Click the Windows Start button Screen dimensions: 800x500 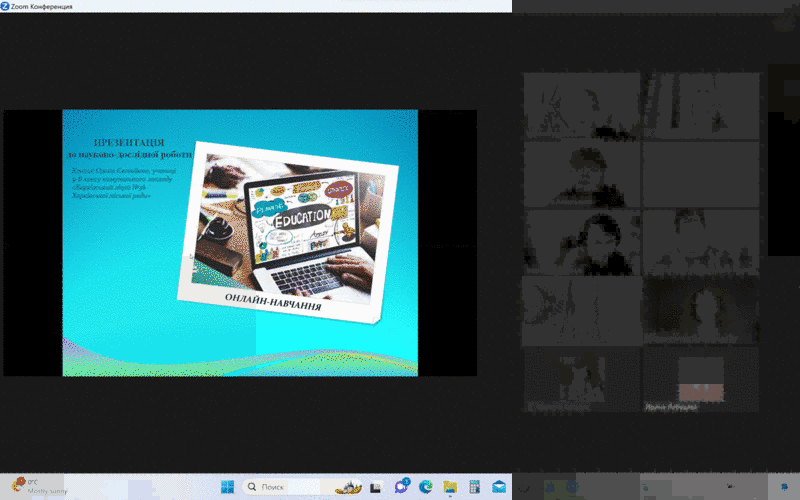point(227,487)
